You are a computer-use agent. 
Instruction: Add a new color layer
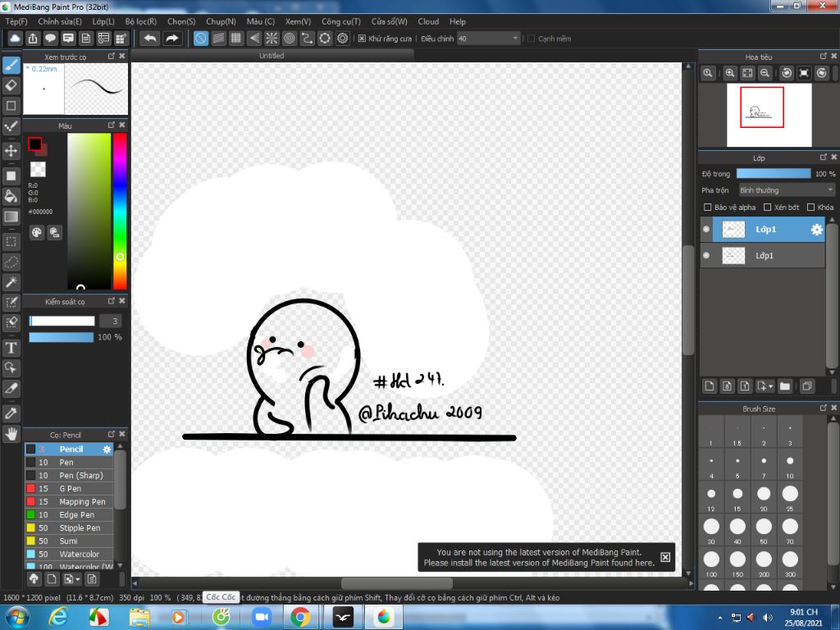[x=710, y=386]
